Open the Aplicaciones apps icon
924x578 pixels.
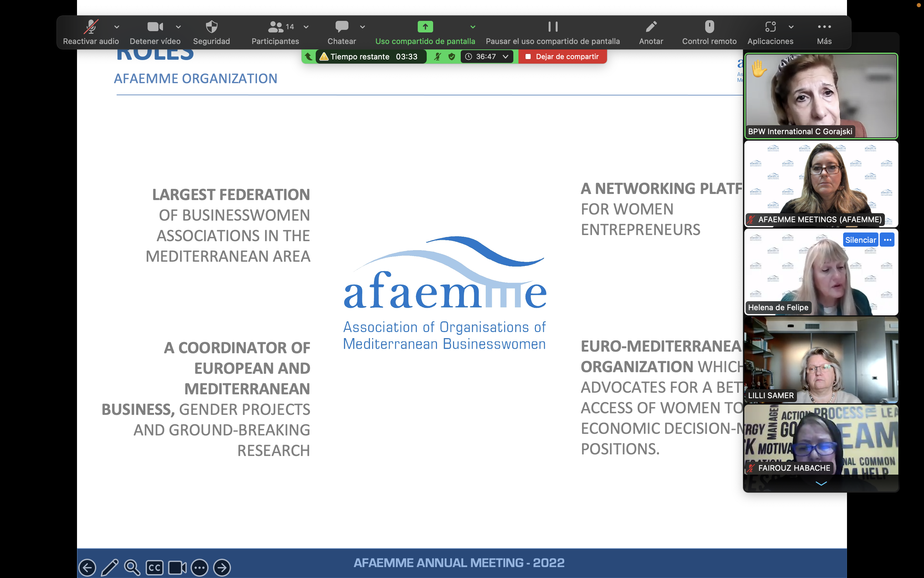(x=771, y=27)
